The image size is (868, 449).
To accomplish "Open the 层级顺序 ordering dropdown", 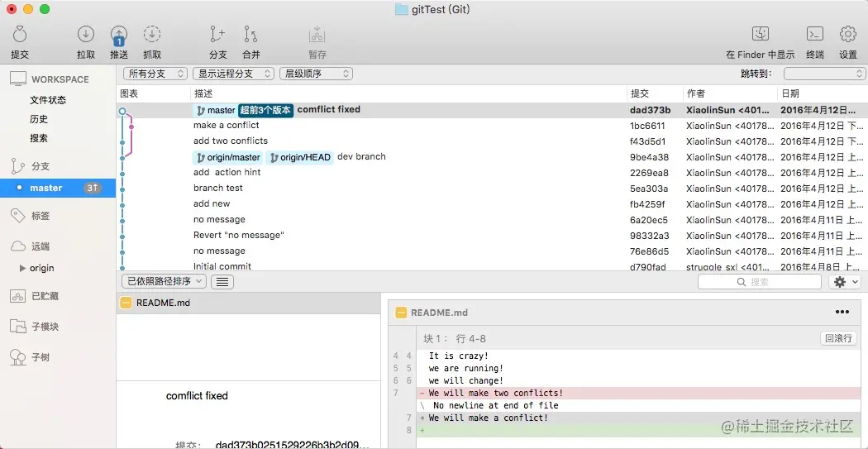I will [x=316, y=74].
